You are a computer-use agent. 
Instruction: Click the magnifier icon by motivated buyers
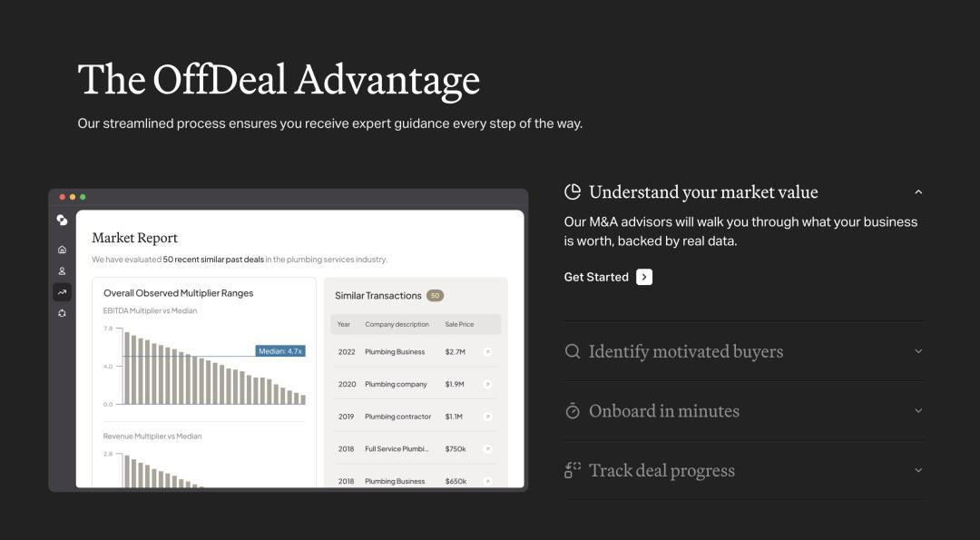(573, 351)
